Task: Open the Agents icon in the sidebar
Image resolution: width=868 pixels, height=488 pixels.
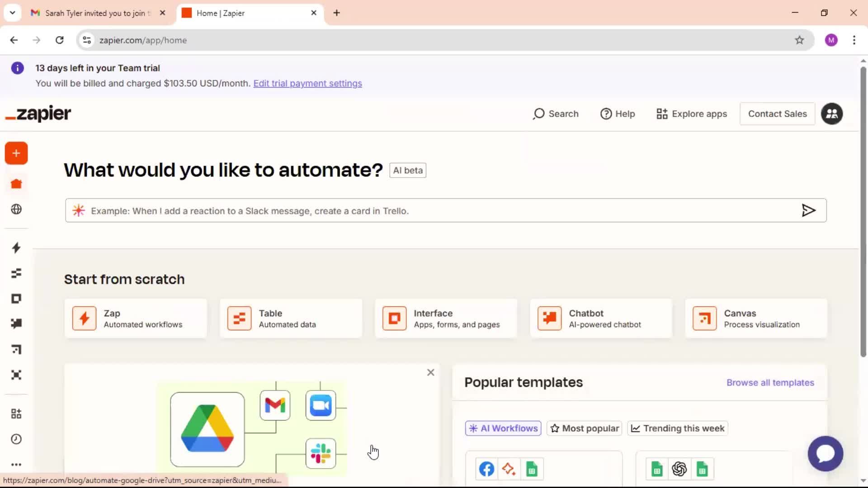Action: [x=16, y=375]
